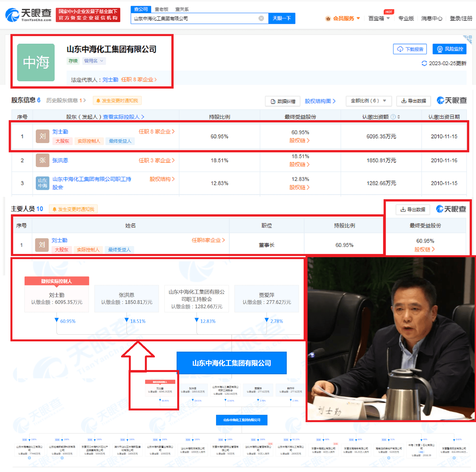Open shareholder 刘士勤 name link in row 1
This screenshot has height=472, width=476.
60,132
